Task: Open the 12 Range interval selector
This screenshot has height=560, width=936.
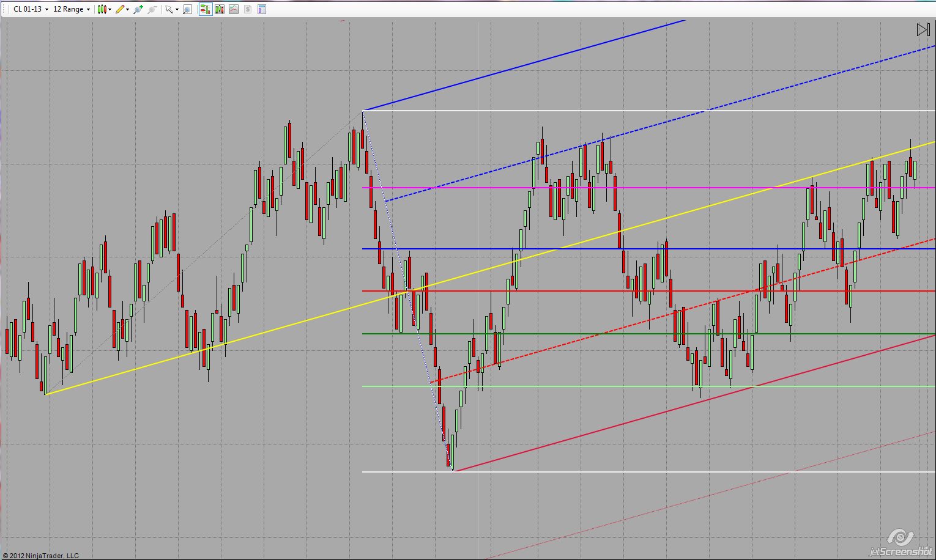Action: (72, 9)
